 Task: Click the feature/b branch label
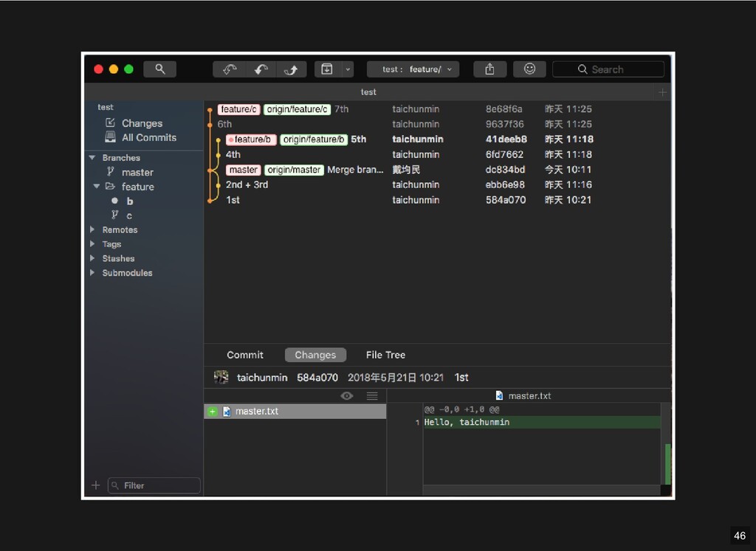251,139
